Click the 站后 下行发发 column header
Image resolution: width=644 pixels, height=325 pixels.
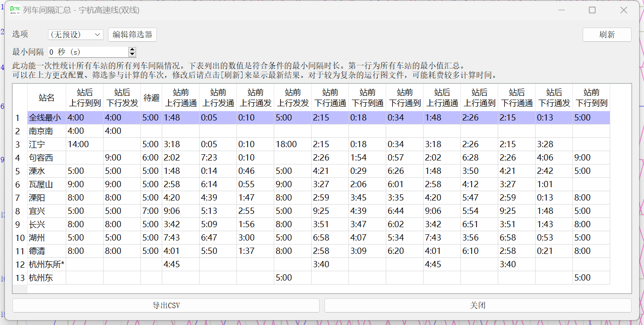(122, 98)
